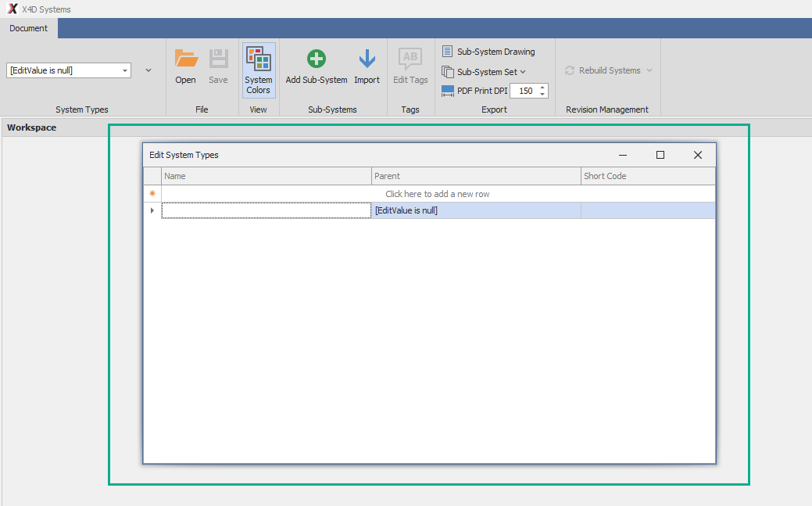Export a Sub-System Drawing
Screen dimensions: 812x506
click(488, 52)
